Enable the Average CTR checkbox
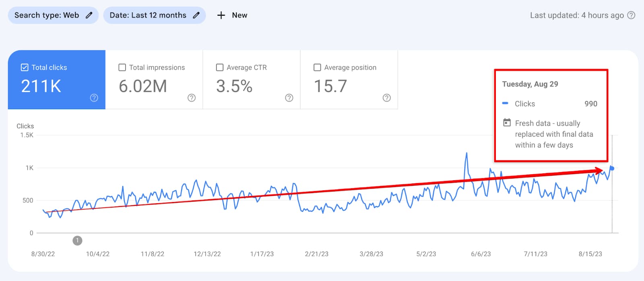This screenshot has height=281, width=644. coord(220,67)
